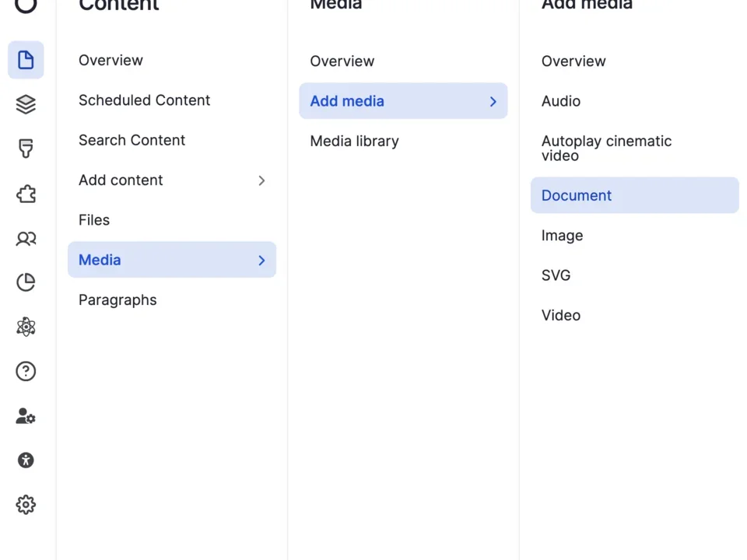Screen dimensions: 747x560
Task: Click the accessibility icon in the sidebar
Action: coord(26,460)
